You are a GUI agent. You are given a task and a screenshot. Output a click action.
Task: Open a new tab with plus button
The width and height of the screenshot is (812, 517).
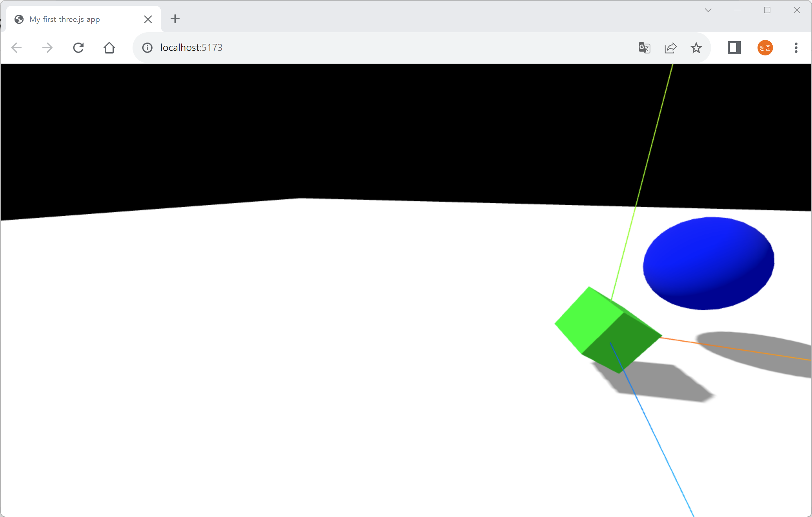[175, 19]
